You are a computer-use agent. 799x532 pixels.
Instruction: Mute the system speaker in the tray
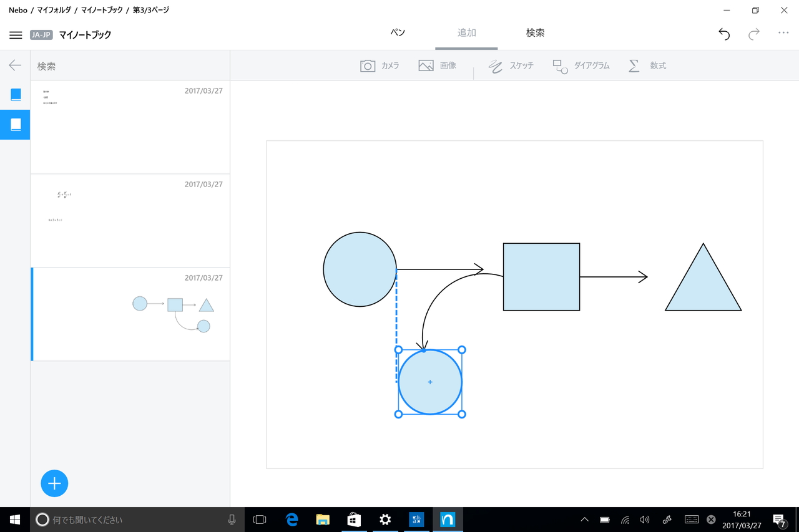(644, 519)
